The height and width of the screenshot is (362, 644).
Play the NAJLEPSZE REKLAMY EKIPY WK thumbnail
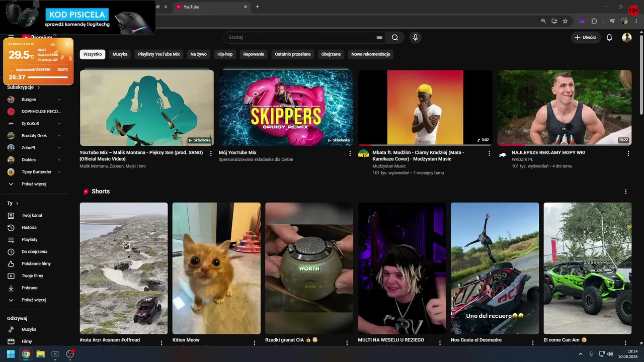coord(565,108)
